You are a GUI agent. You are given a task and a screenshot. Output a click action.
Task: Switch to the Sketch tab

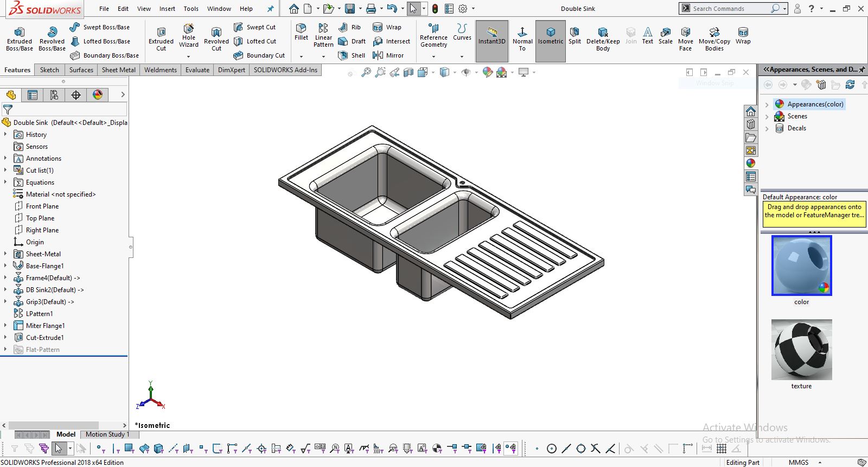[x=49, y=70]
